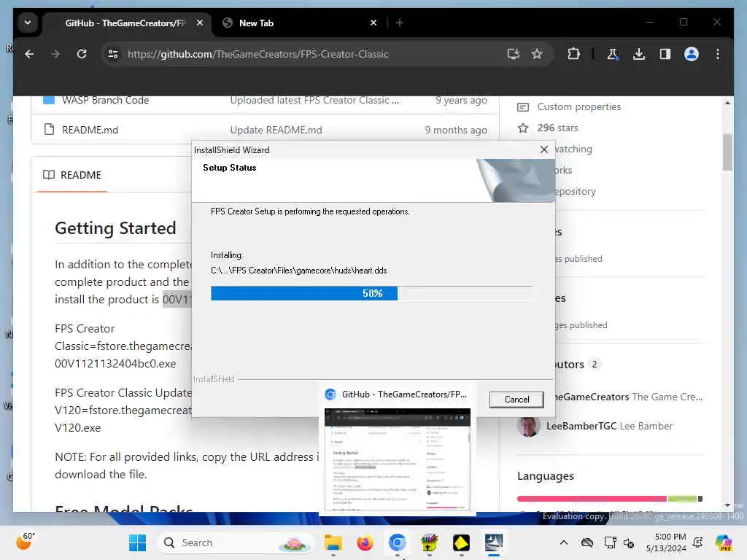747x560 pixels.
Task: Select 'Getting Started' heading text
Action: (115, 228)
